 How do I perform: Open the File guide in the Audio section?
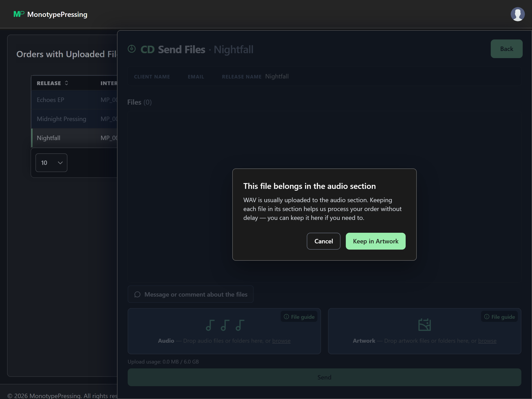299,317
